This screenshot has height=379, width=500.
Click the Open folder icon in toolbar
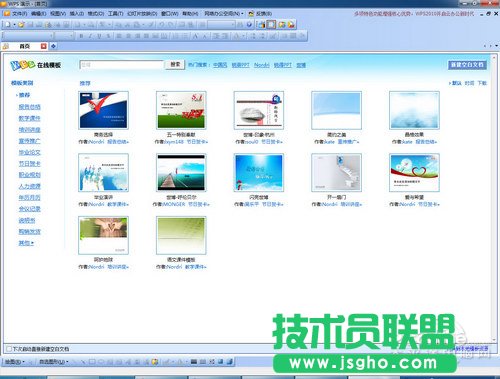click(x=21, y=24)
